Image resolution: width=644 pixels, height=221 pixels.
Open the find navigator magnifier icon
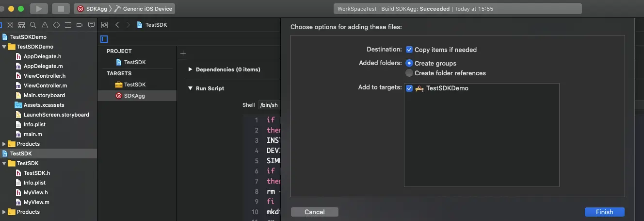33,25
